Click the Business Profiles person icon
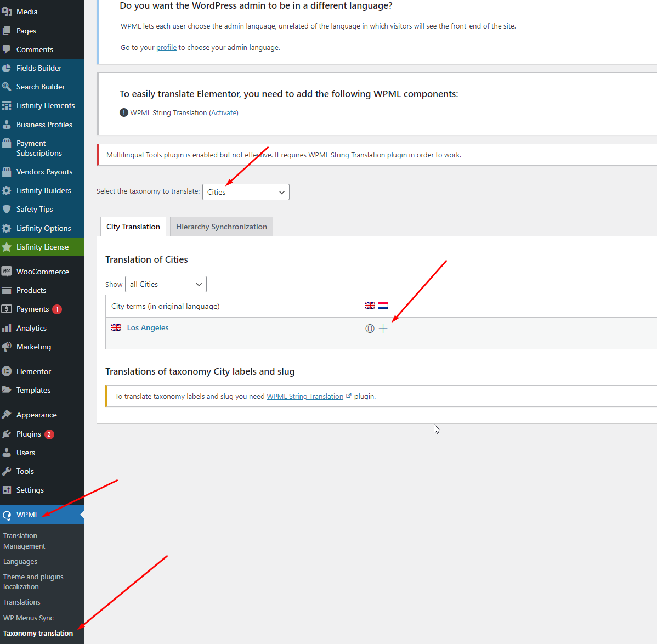657x644 pixels. coord(7,125)
